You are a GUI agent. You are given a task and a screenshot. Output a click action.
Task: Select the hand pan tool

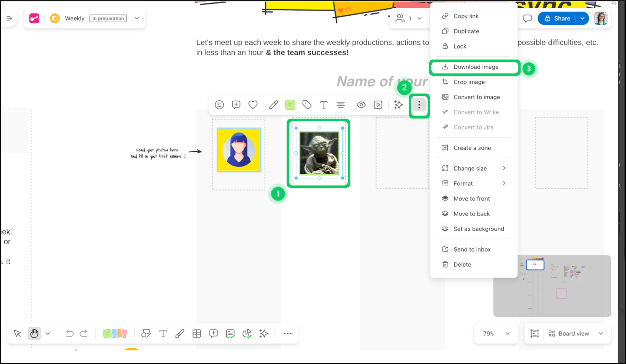coord(34,333)
